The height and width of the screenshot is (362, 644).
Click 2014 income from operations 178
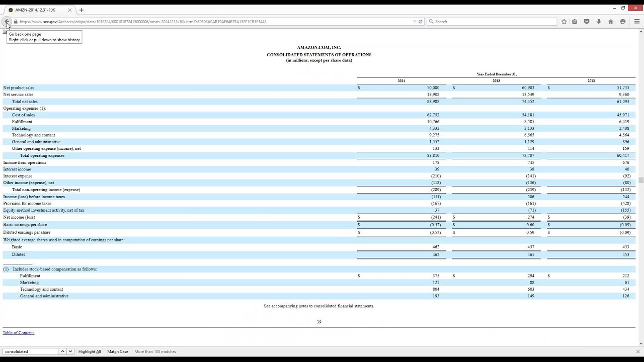pos(436,162)
